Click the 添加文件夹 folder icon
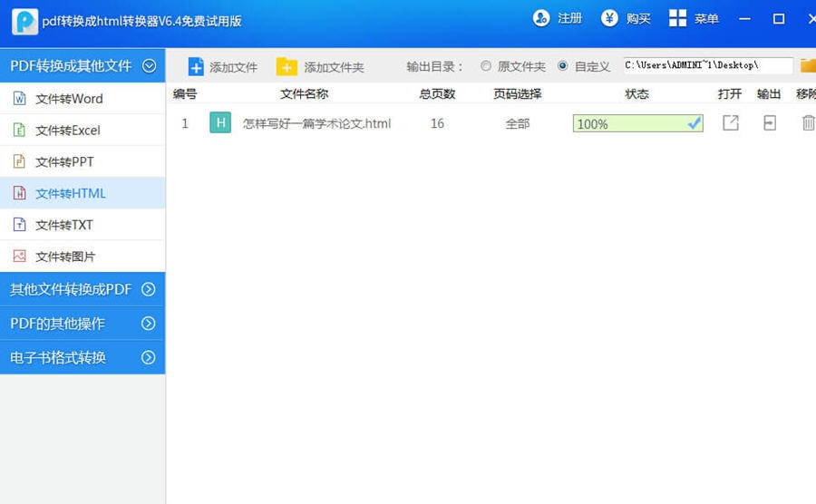Viewport: 816px width, 504px height. [x=287, y=66]
